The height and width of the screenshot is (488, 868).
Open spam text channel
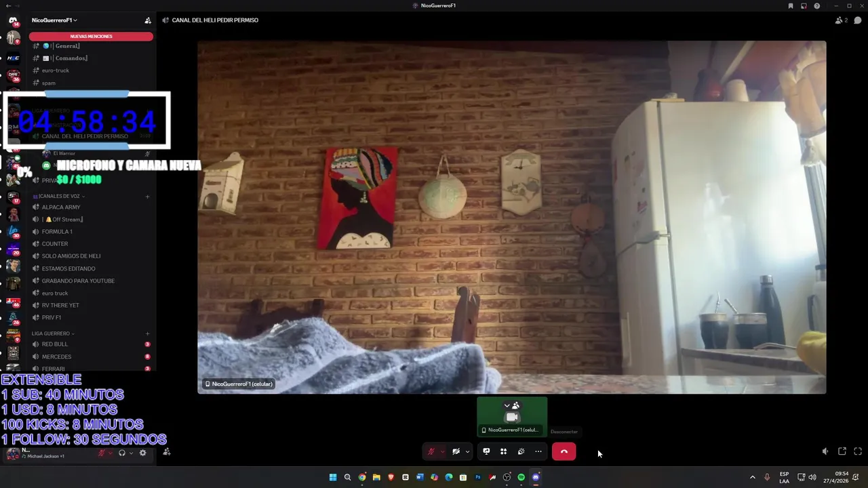pos(91,83)
